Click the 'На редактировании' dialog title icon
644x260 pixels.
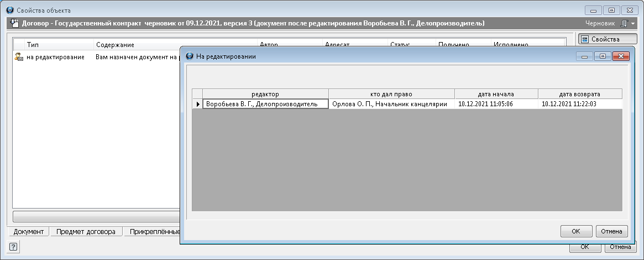(x=189, y=56)
